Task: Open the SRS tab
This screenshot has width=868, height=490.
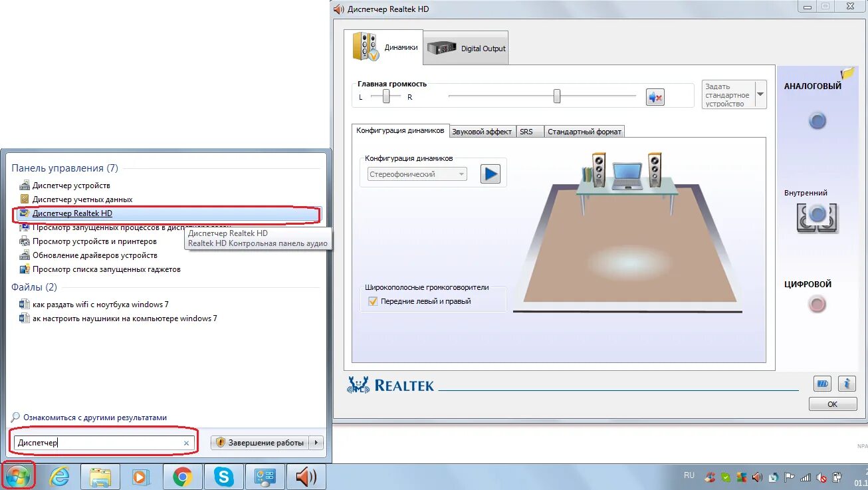Action: point(529,132)
